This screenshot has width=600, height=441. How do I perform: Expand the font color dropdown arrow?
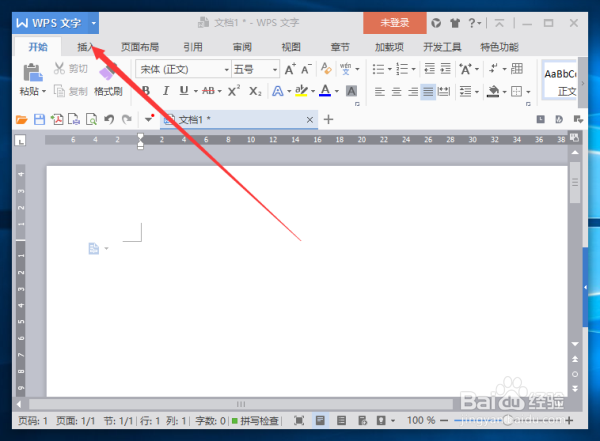click(x=337, y=91)
